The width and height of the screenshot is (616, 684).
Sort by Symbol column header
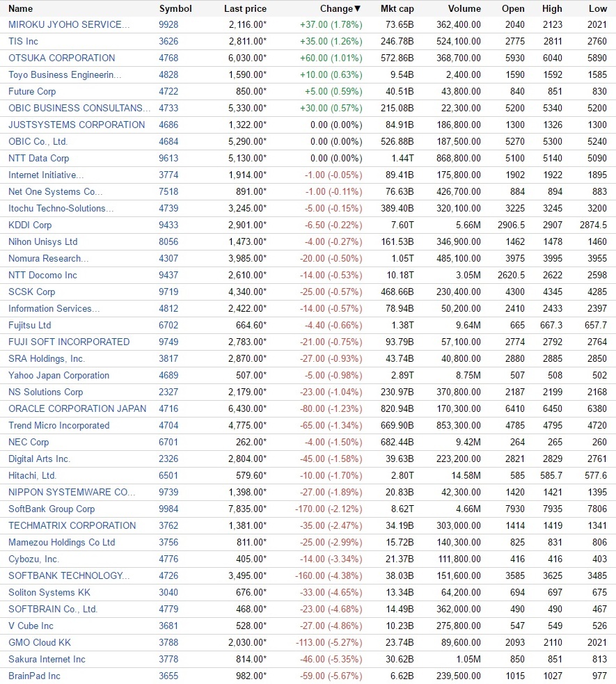[175, 9]
